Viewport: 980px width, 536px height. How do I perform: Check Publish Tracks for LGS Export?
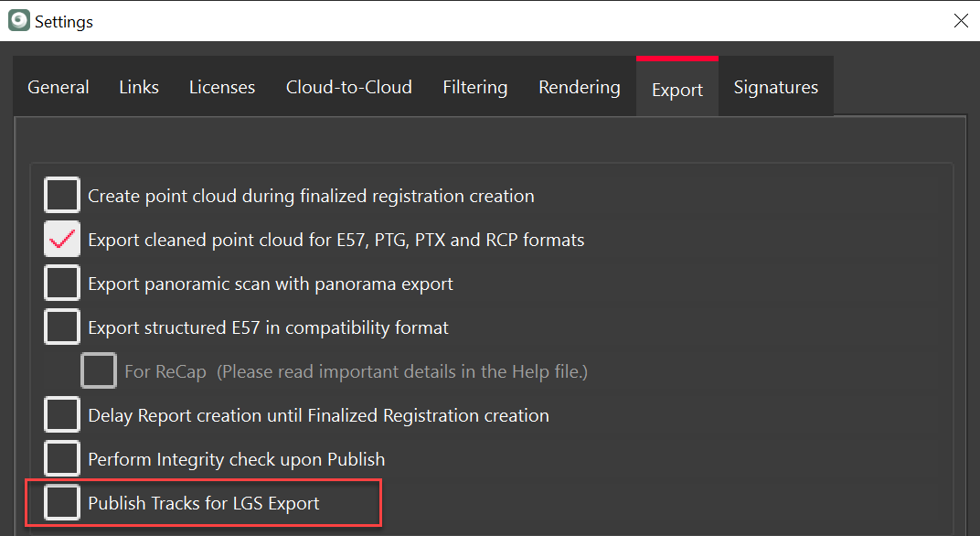[62, 503]
